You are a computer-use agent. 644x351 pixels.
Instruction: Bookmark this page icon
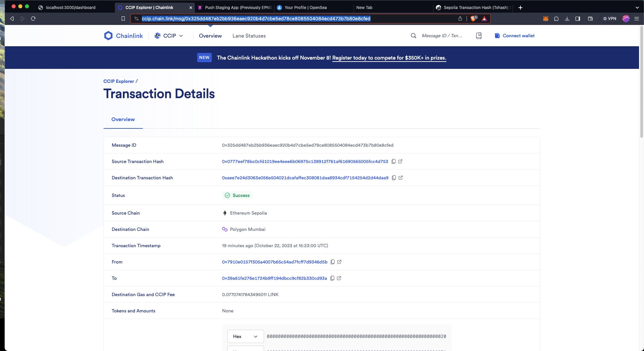coord(123,19)
